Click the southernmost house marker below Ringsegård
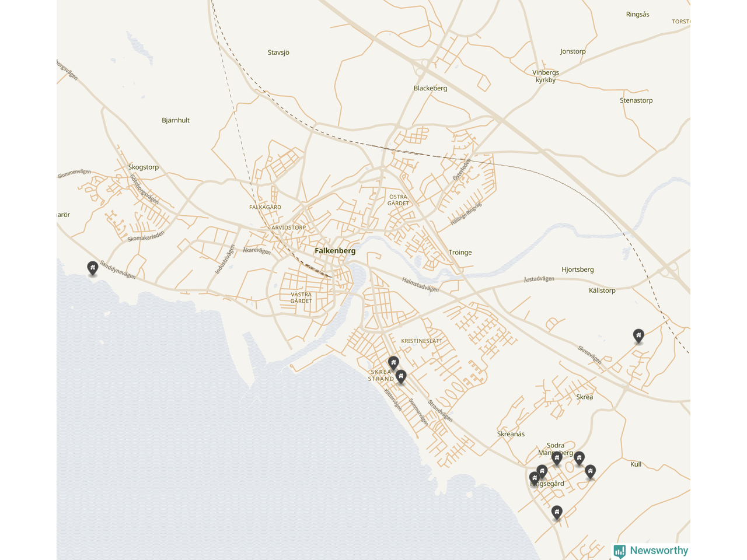 [557, 512]
